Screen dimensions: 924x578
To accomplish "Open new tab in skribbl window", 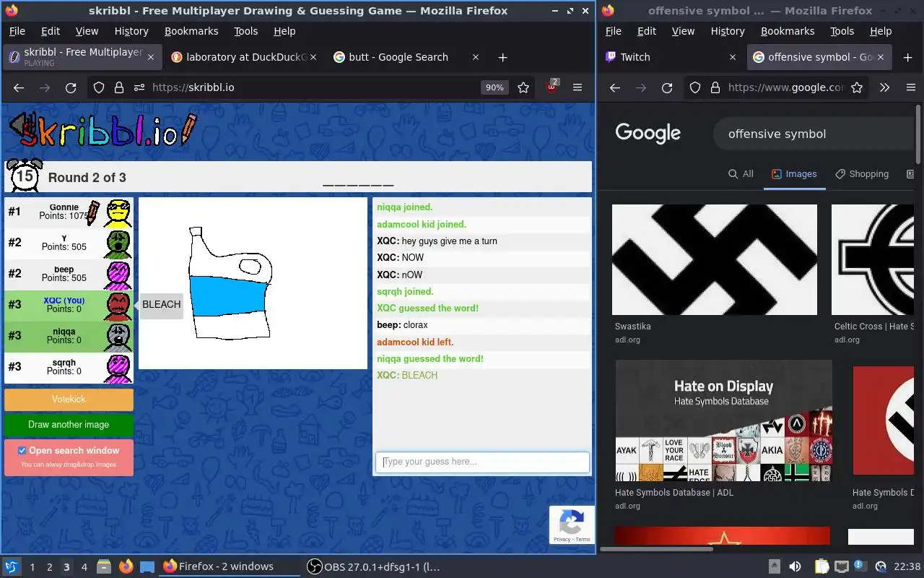I will pos(503,57).
